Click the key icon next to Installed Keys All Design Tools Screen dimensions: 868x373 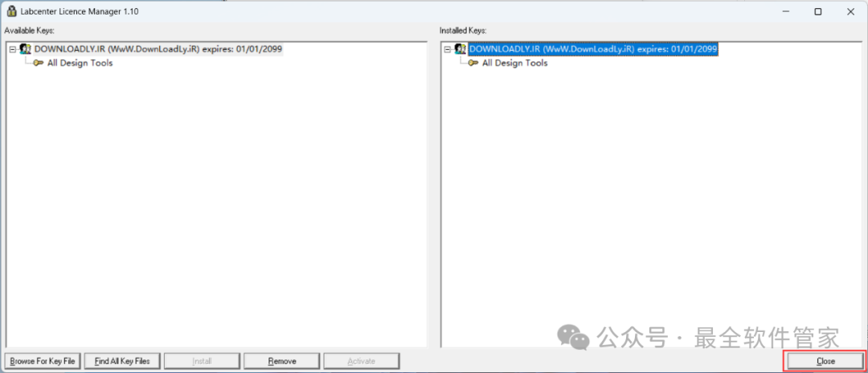point(474,63)
